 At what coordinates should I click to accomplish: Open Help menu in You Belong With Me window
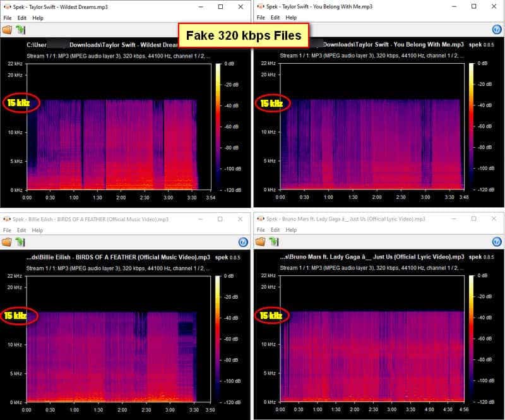point(291,18)
